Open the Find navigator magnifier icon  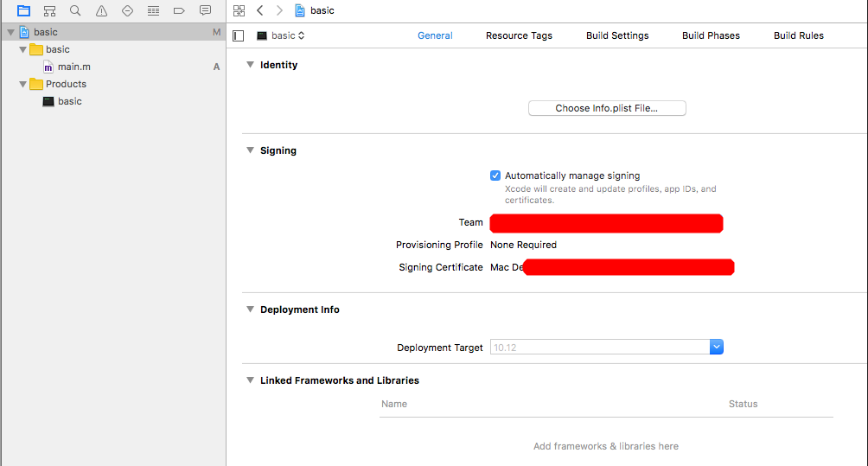[75, 11]
